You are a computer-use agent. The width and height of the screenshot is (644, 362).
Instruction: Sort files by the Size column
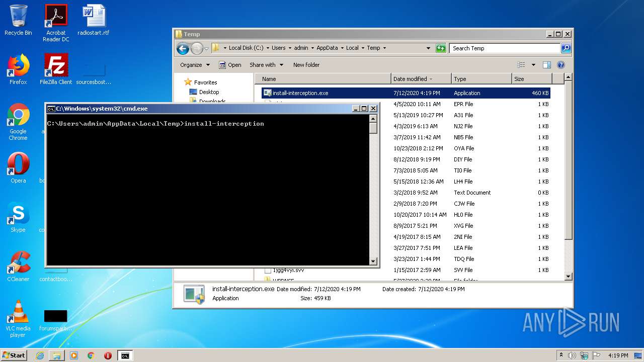(x=532, y=79)
